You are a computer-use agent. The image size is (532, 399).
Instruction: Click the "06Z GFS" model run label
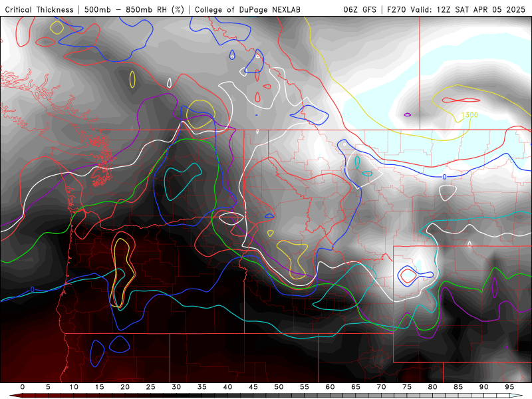[x=360, y=10]
